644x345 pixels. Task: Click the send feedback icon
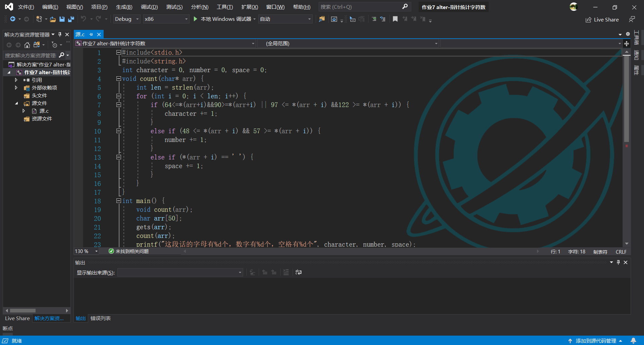click(x=632, y=19)
